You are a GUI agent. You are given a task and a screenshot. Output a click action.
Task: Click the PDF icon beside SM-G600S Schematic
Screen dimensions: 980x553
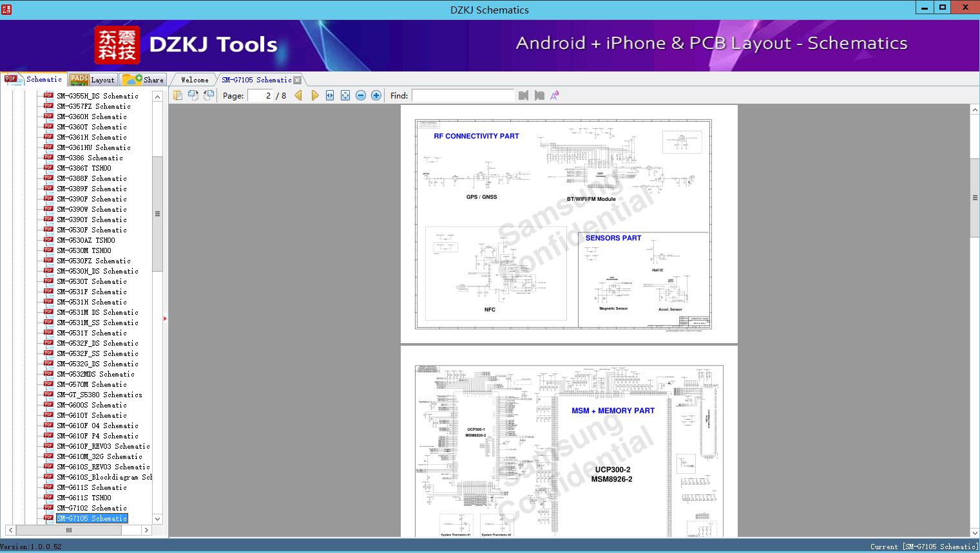48,405
